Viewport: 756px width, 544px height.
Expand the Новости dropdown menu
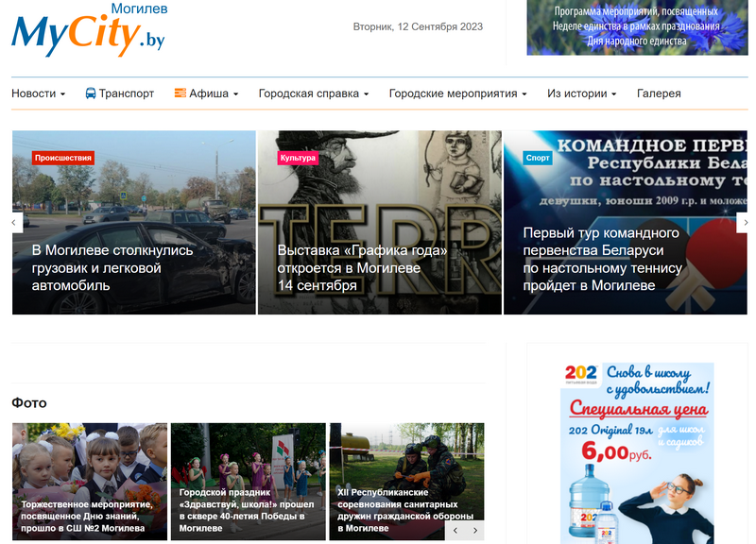pos(39,93)
